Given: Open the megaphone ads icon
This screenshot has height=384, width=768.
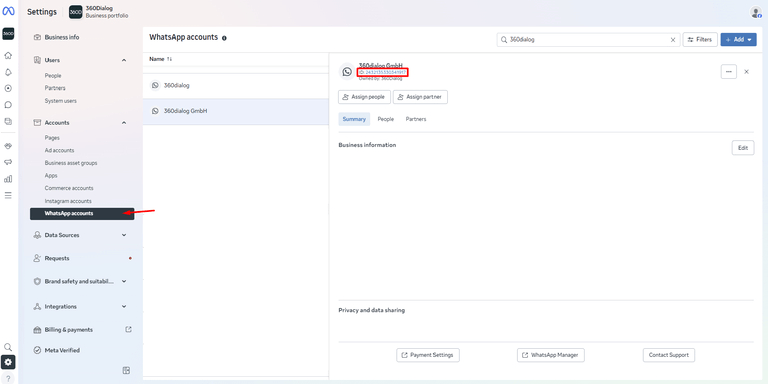Looking at the screenshot, I should [x=8, y=162].
